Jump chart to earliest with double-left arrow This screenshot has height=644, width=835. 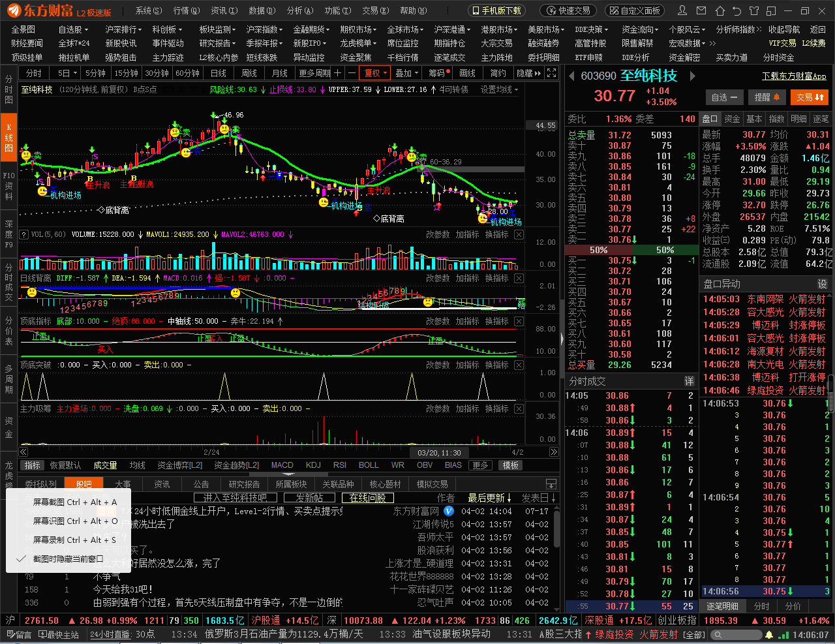tap(23, 452)
